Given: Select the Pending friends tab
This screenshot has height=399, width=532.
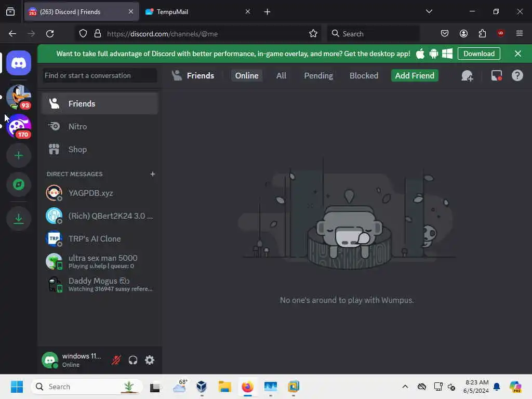Looking at the screenshot, I should pyautogui.click(x=318, y=76).
